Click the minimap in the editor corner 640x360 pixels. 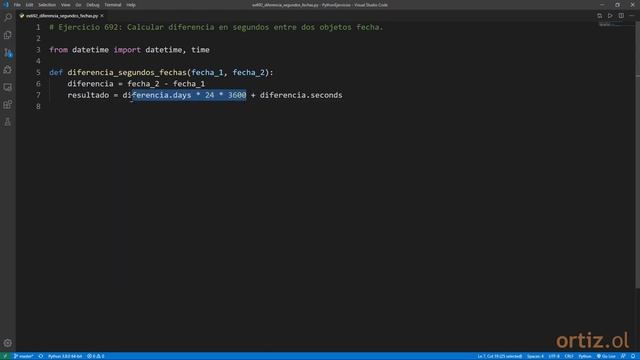pyautogui.click(x=616, y=25)
